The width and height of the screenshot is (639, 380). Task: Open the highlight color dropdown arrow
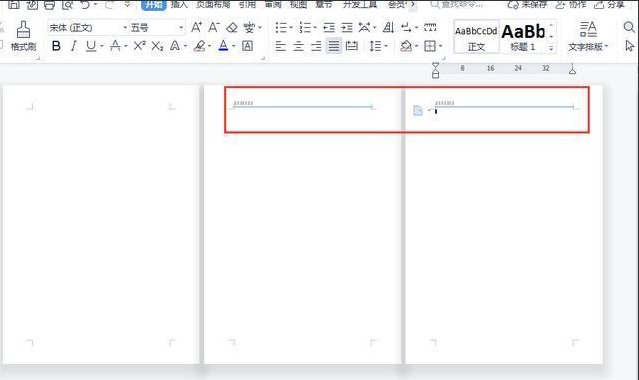[209, 46]
